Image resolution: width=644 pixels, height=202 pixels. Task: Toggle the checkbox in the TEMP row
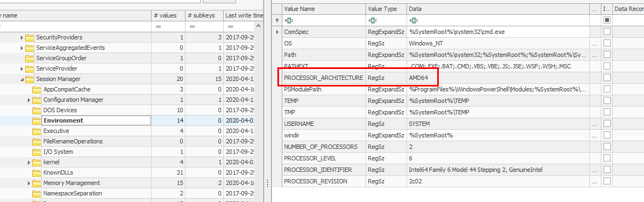[x=607, y=101]
